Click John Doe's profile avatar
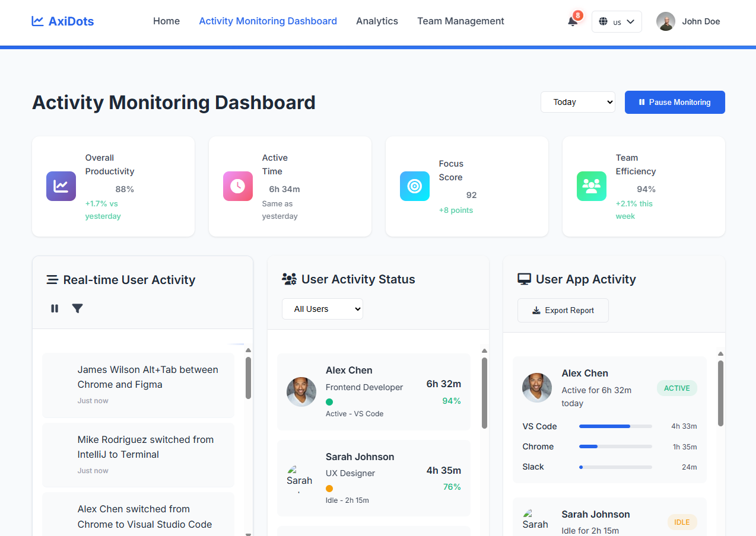 click(665, 21)
